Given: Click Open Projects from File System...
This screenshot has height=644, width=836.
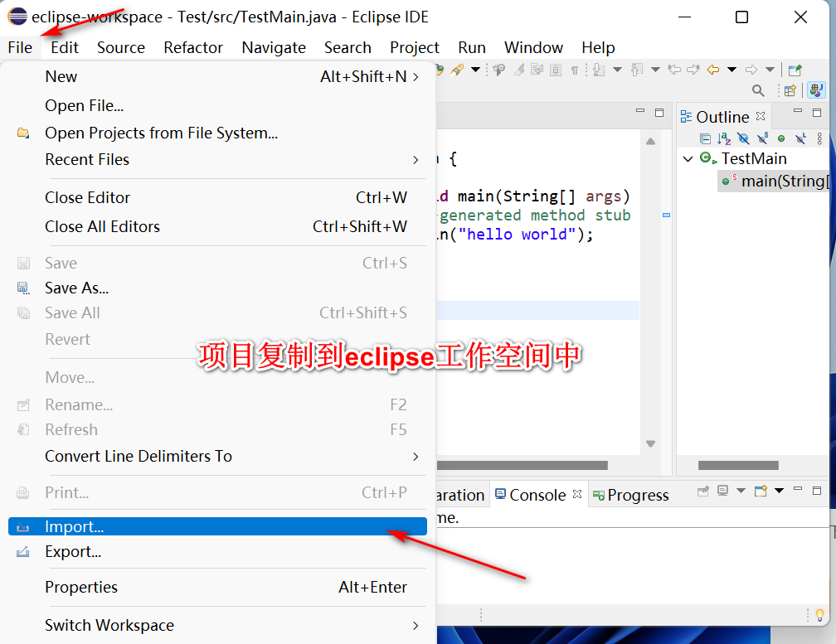Looking at the screenshot, I should coord(217,133).
